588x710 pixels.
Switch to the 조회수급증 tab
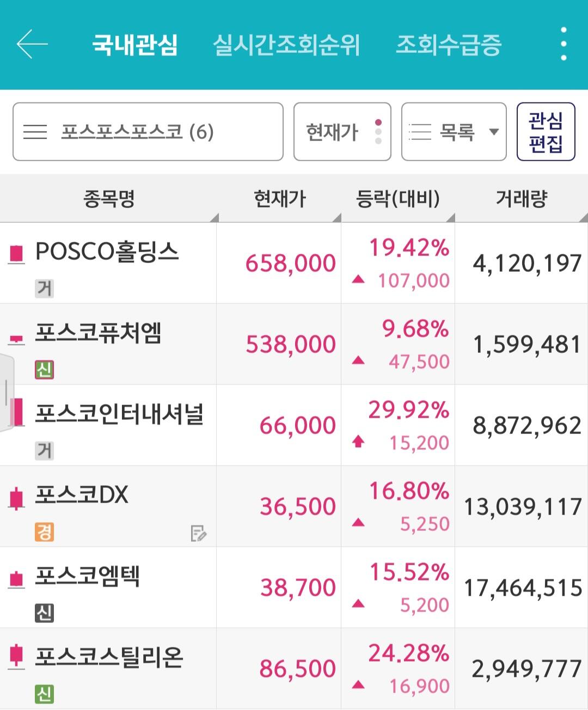448,45
